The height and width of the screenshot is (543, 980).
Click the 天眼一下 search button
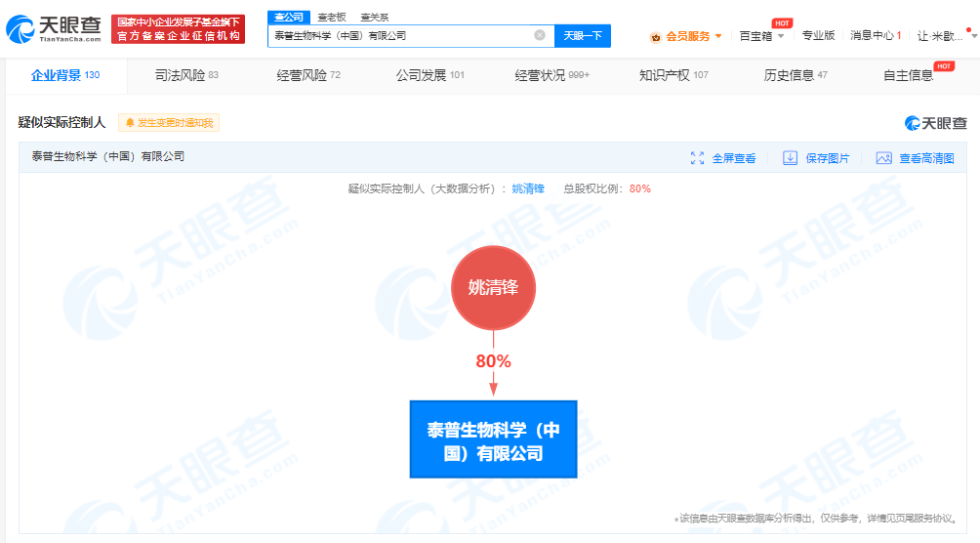coord(583,36)
